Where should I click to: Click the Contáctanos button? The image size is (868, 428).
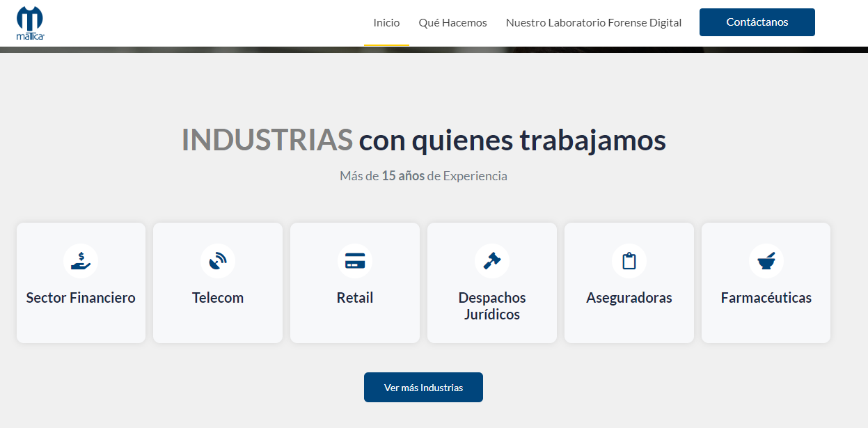757,22
